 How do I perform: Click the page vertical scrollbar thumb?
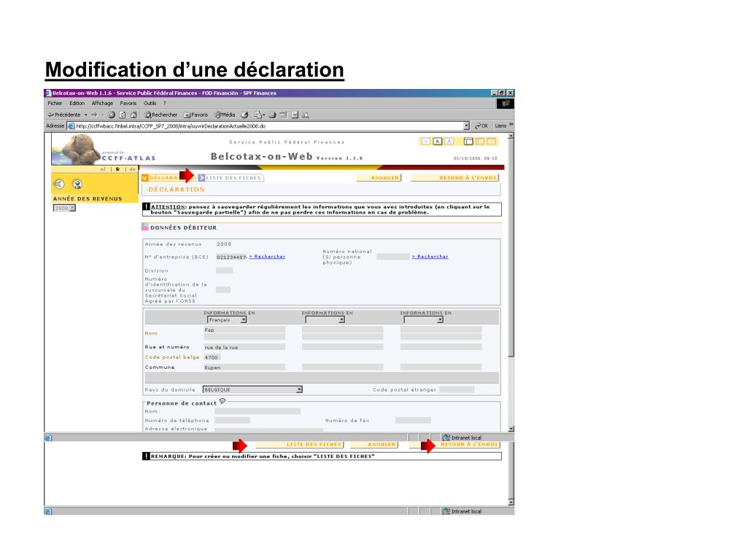511,248
